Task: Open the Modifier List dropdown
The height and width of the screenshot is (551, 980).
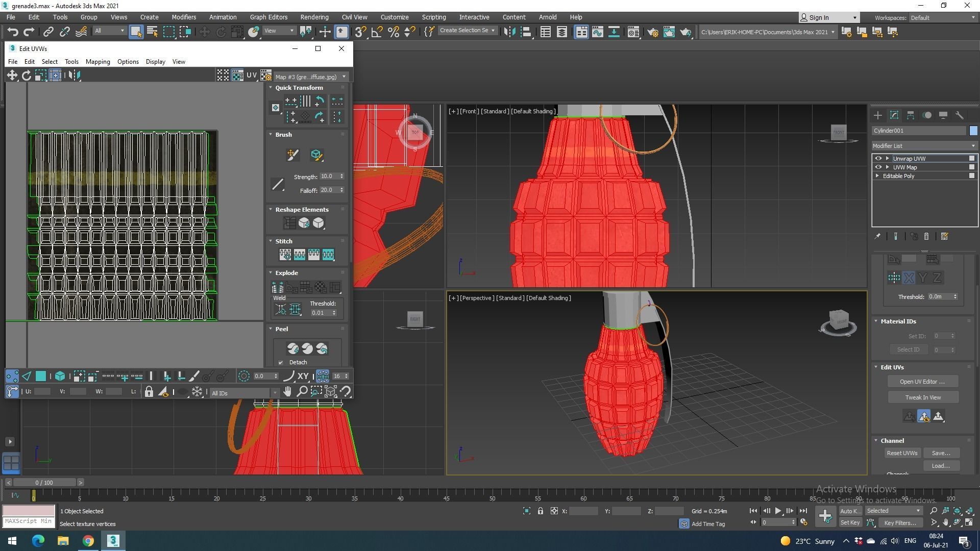Action: pyautogui.click(x=924, y=146)
